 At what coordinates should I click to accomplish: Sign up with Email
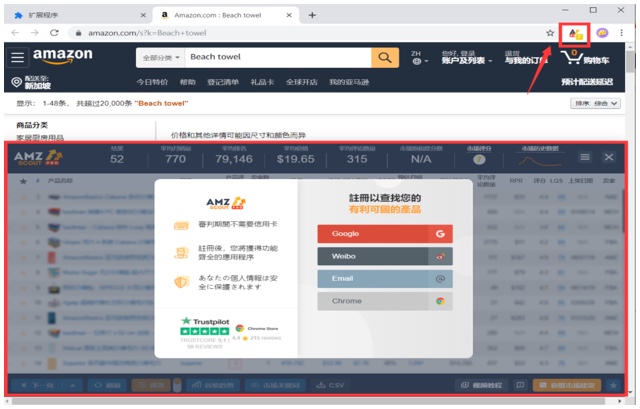[x=385, y=279]
